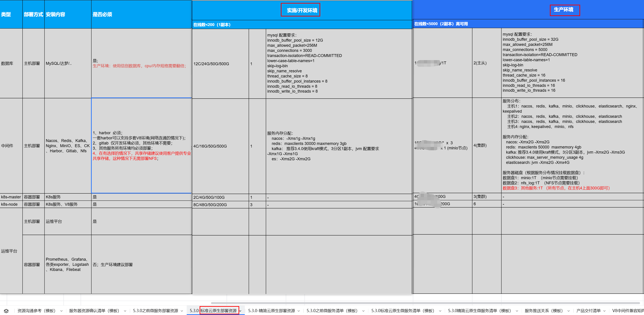Viewport: 644px width, 315px height.
Task: Open the 5.3.0-精简云原生部署资源 sheet
Action: 271,311
